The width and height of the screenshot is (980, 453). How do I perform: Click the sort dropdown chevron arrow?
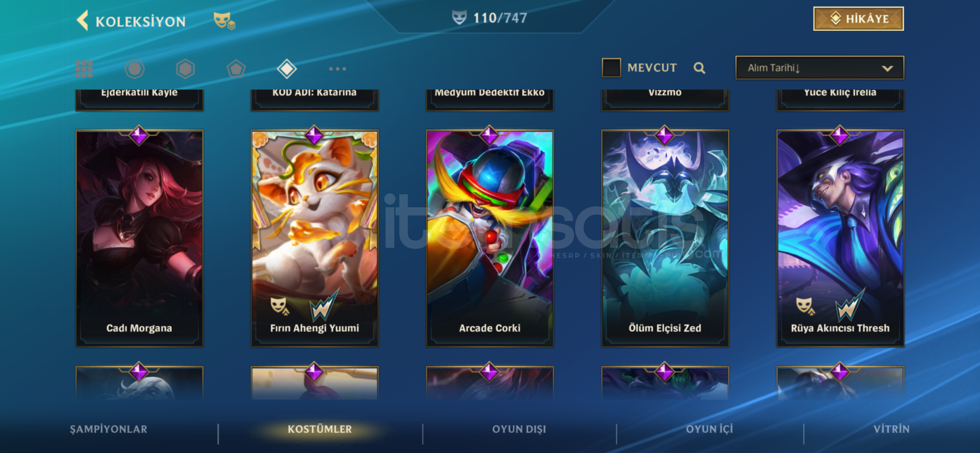pyautogui.click(x=887, y=68)
